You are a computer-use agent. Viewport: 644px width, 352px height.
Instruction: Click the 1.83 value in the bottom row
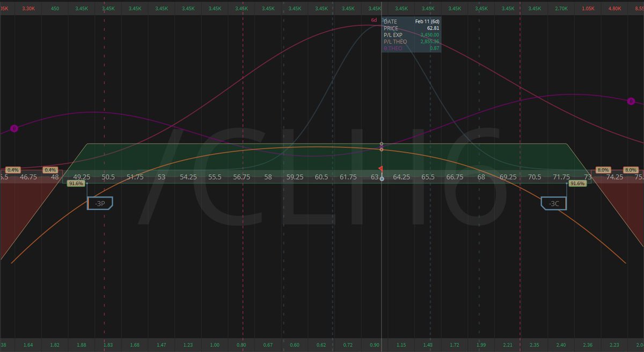(108, 344)
